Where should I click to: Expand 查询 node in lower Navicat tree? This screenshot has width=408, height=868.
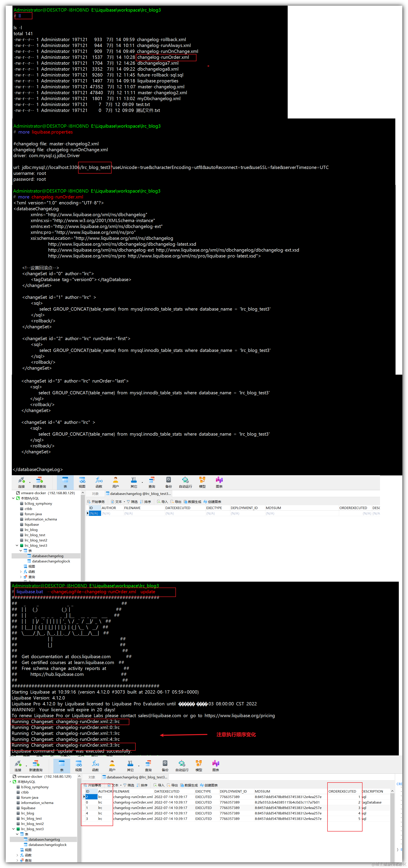click(18, 860)
